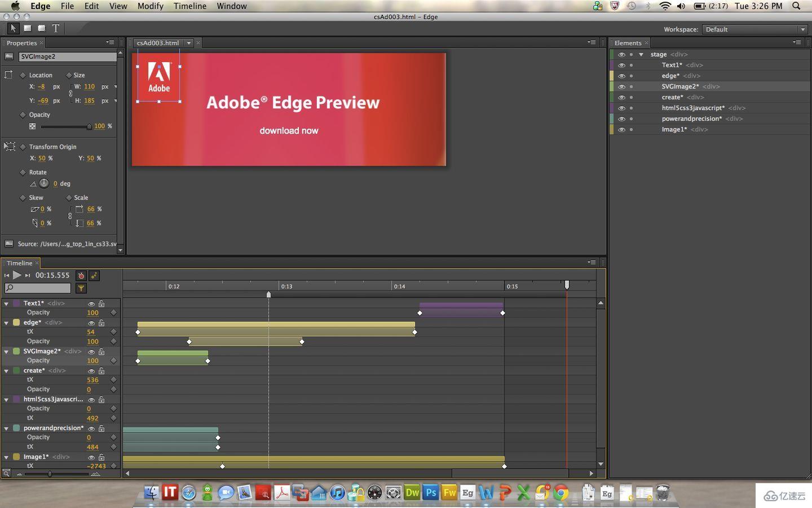Image resolution: width=812 pixels, height=508 pixels.
Task: Select powerandprecision* in Elements panel
Action: click(692, 119)
